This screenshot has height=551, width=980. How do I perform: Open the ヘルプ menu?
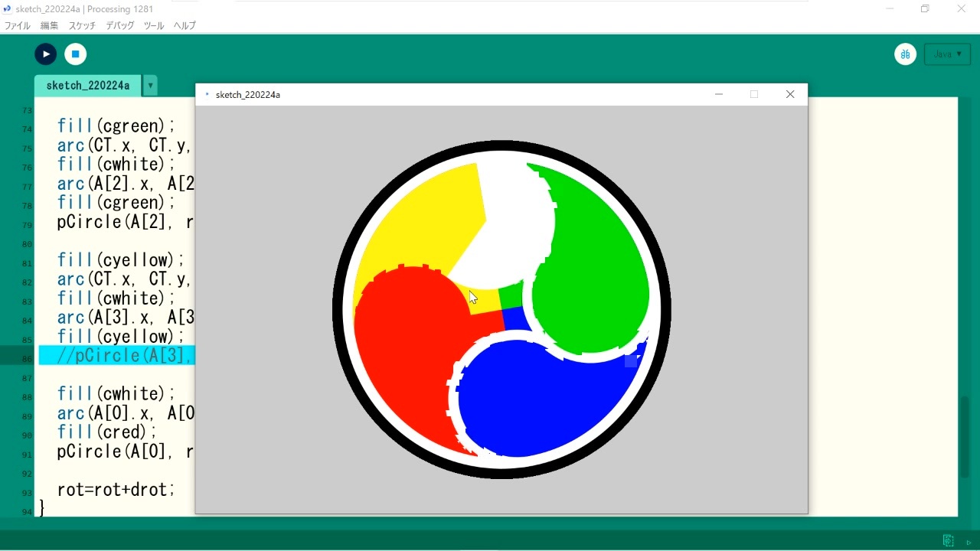pyautogui.click(x=185, y=25)
